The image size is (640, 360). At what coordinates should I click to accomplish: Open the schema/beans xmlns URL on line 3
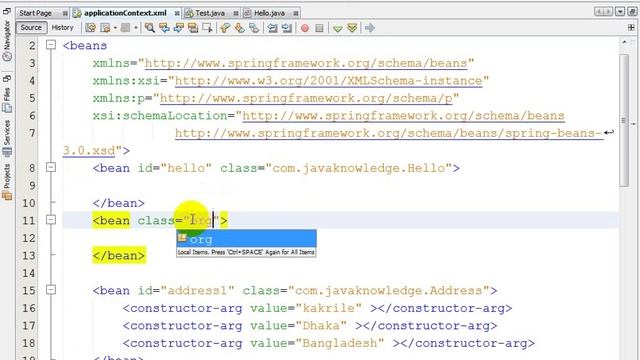306,63
